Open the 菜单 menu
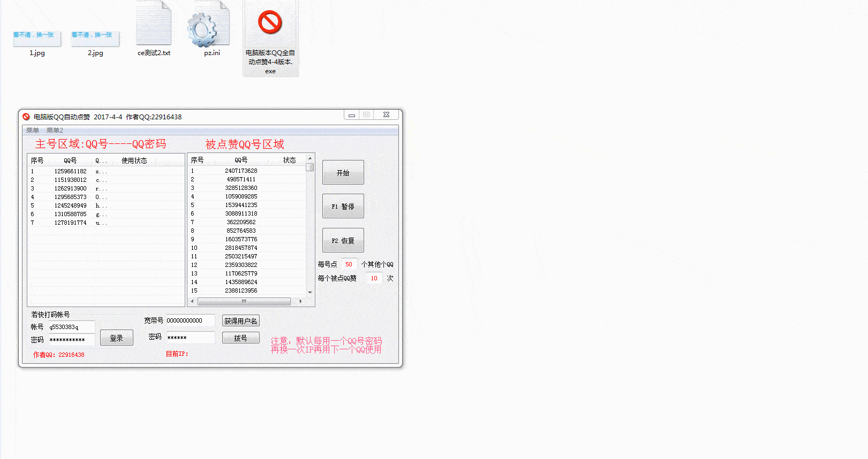This screenshot has width=868, height=459. coord(33,131)
